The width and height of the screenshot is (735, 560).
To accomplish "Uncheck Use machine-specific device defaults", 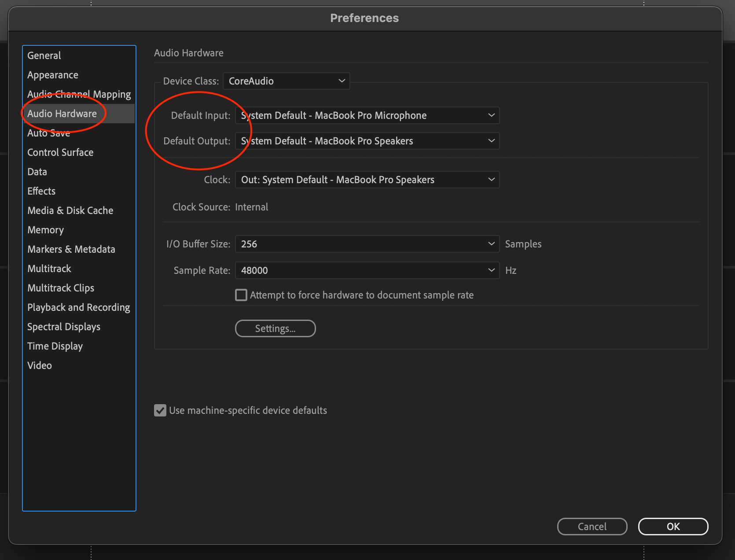I will pos(160,410).
